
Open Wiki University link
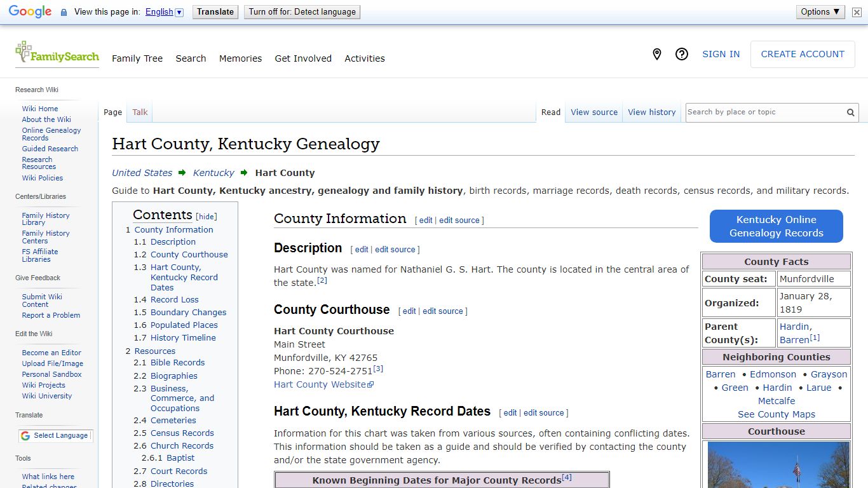47,396
